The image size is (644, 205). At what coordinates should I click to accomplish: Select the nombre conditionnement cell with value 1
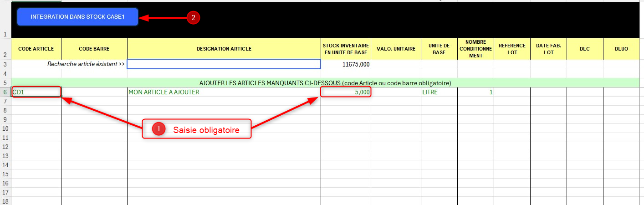click(475, 92)
